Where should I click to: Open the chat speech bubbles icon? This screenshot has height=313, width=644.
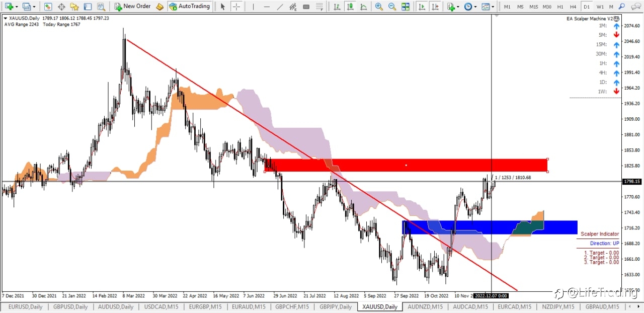(635, 7)
